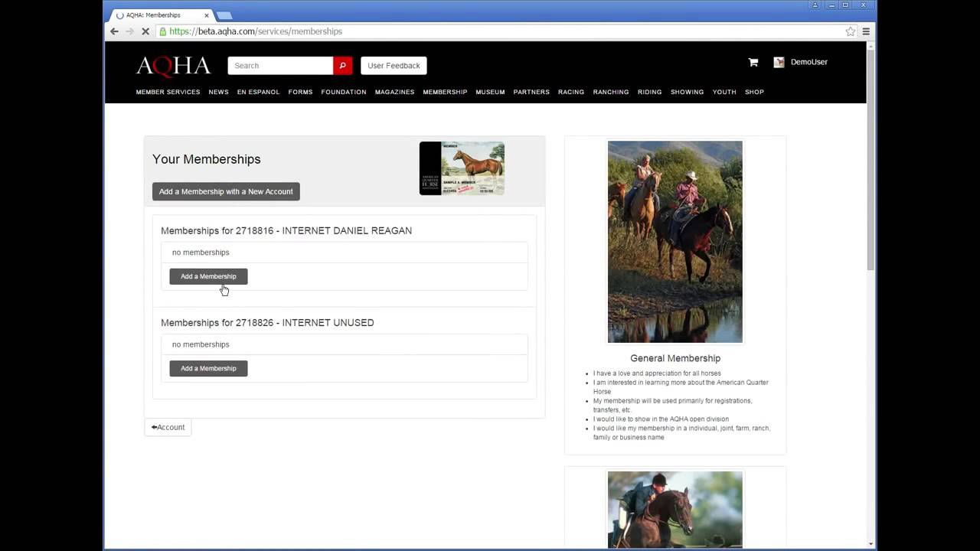This screenshot has height=551, width=980.
Task: Click the DemoUser avatar icon
Action: click(779, 62)
